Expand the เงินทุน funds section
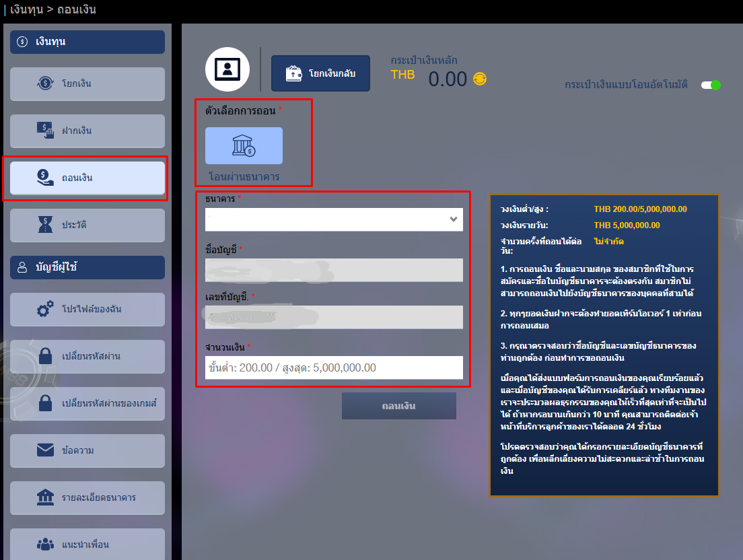The height and width of the screenshot is (560, 743). pos(87,42)
